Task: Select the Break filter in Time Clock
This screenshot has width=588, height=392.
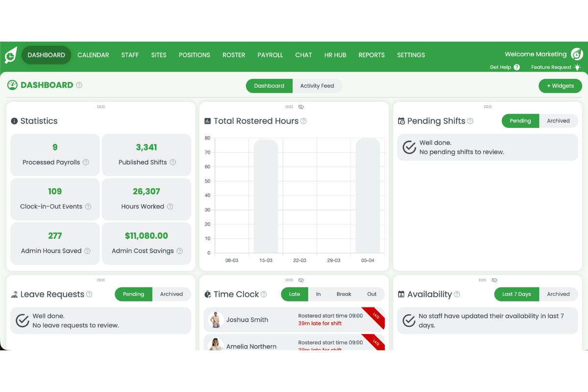Action: 344,294
